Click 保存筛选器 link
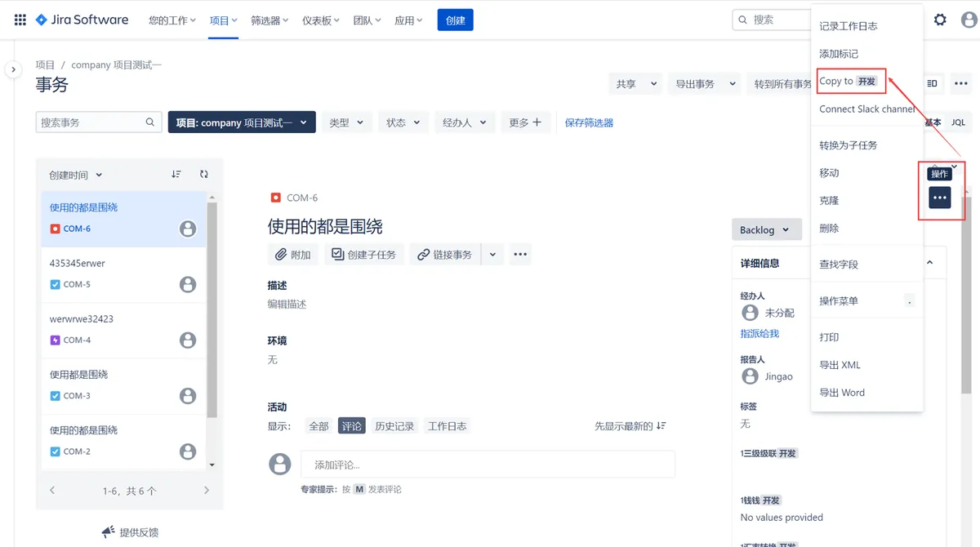 [x=589, y=122]
